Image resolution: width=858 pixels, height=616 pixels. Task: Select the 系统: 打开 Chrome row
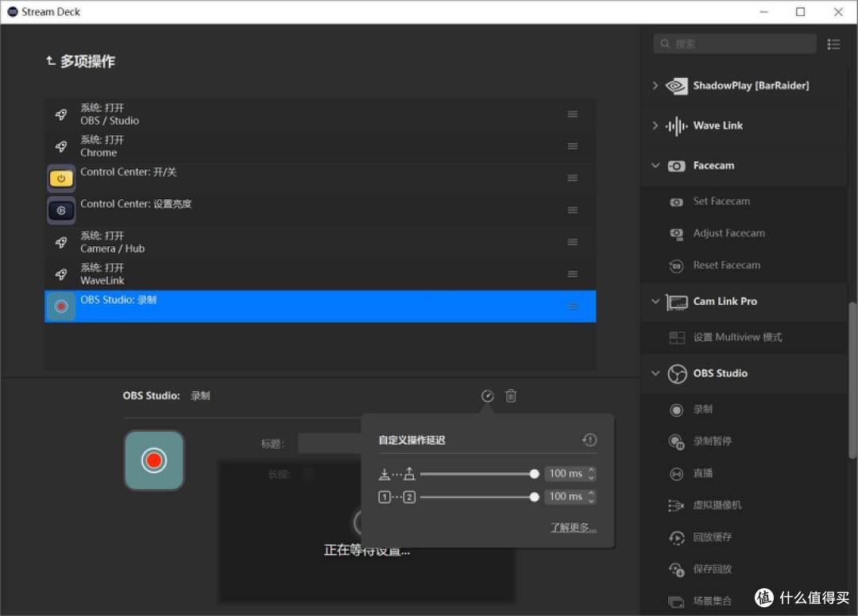(320, 146)
